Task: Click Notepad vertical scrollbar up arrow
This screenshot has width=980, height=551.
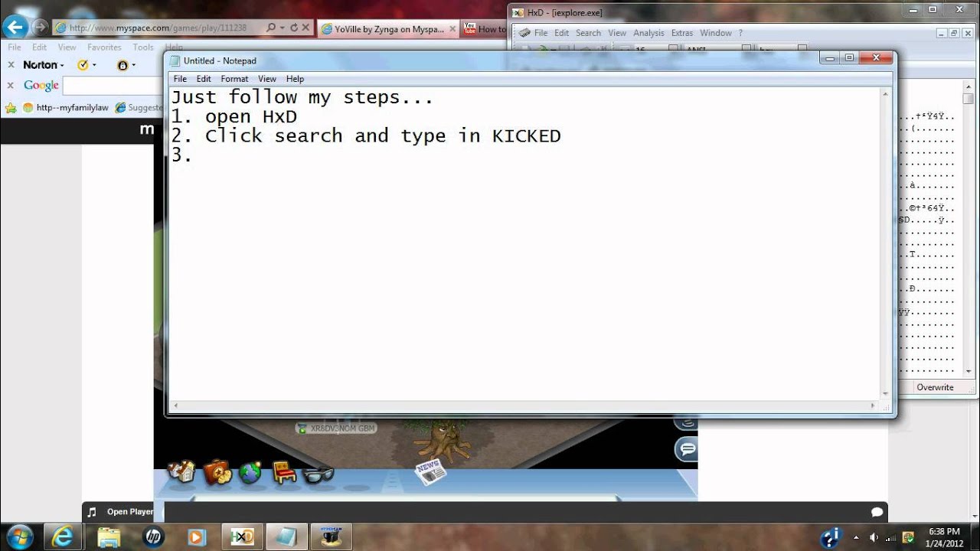Action: click(886, 93)
